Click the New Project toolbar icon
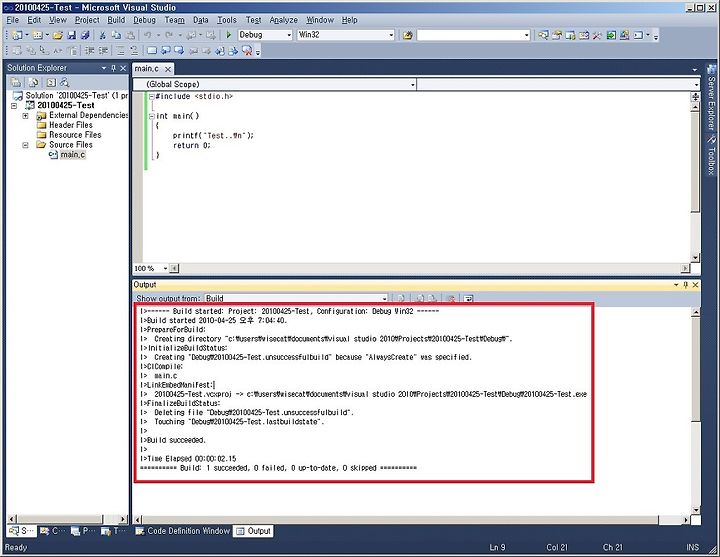The width and height of the screenshot is (720, 557). [x=17, y=35]
